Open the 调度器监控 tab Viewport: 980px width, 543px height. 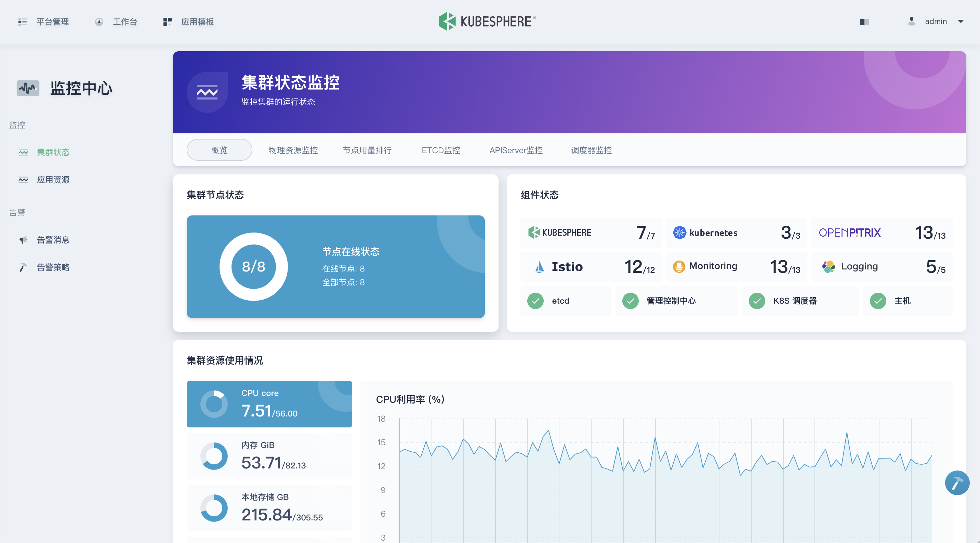(591, 150)
